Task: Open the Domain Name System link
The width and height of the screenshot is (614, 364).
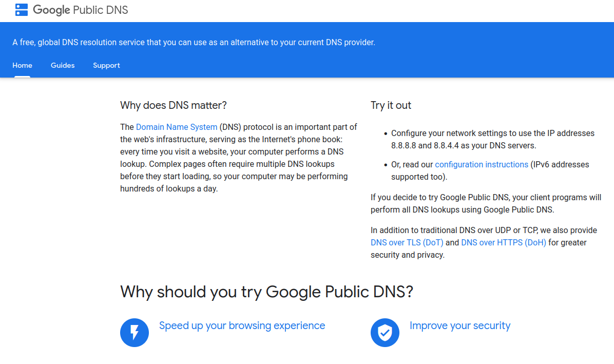Action: pos(177,127)
